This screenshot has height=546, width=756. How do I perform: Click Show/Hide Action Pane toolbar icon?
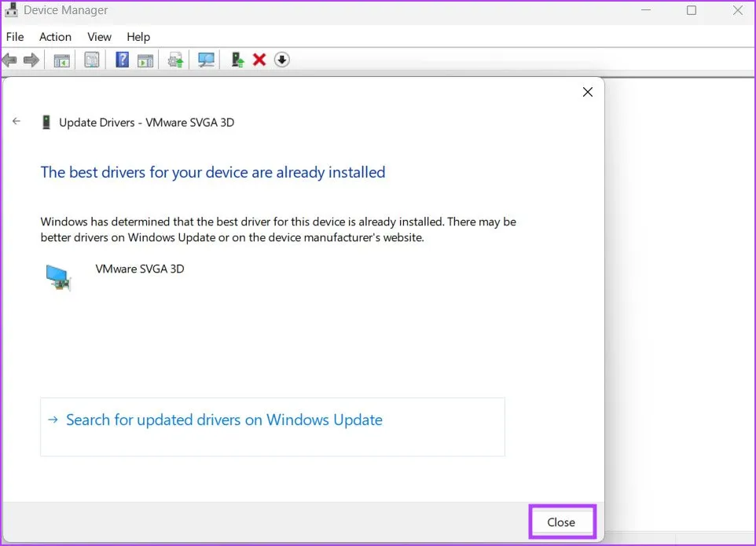tap(145, 60)
